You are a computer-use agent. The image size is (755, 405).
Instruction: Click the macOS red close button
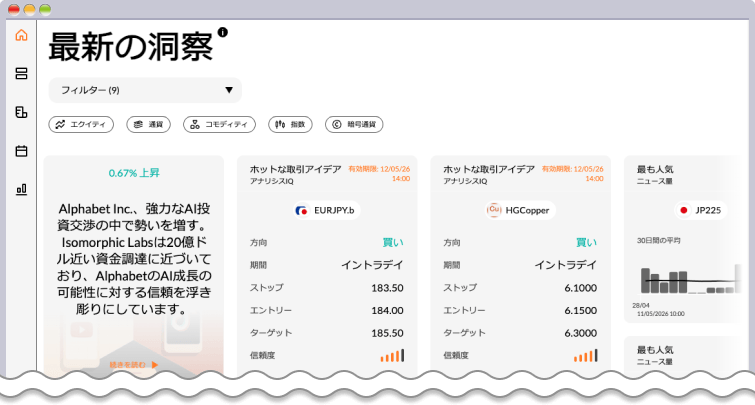click(14, 9)
